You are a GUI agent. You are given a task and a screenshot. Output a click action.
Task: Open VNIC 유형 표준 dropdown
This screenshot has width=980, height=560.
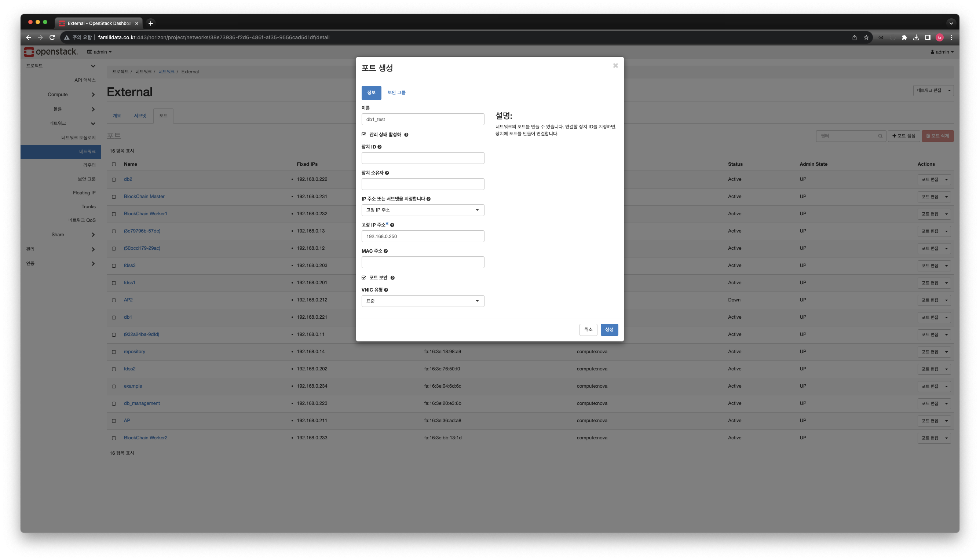(422, 301)
